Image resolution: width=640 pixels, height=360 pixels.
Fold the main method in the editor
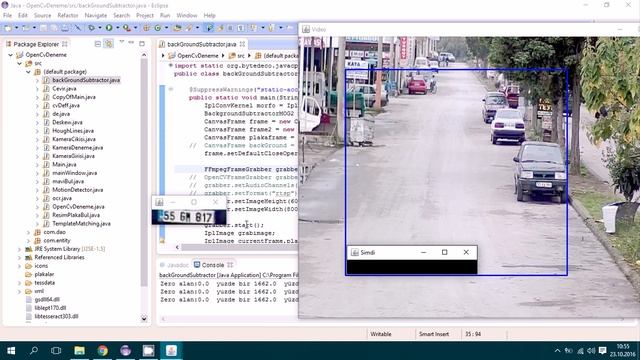pos(171,89)
